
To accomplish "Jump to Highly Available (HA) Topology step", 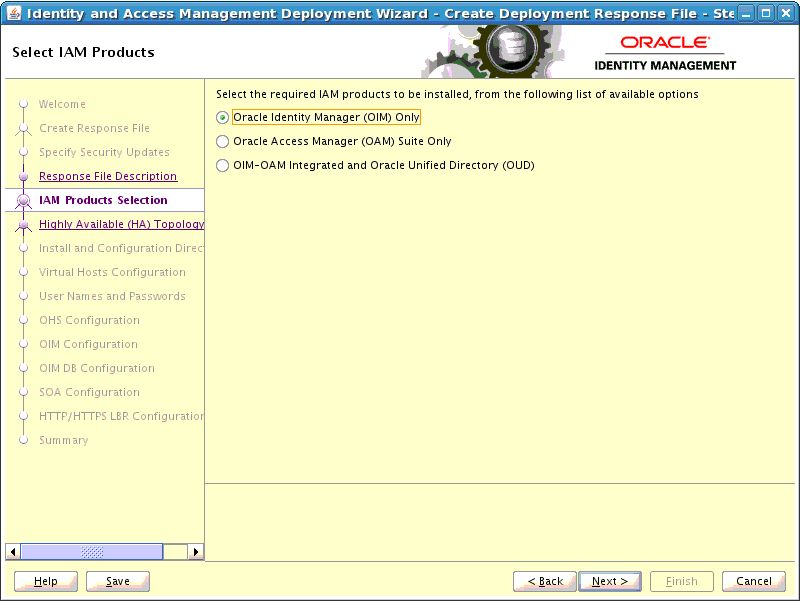I will pyautogui.click(x=121, y=224).
